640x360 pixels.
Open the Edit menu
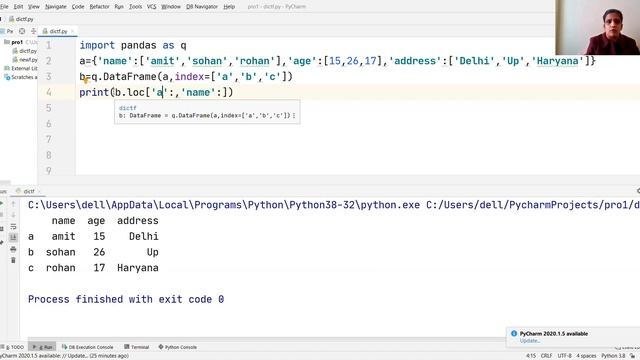click(x=18, y=7)
